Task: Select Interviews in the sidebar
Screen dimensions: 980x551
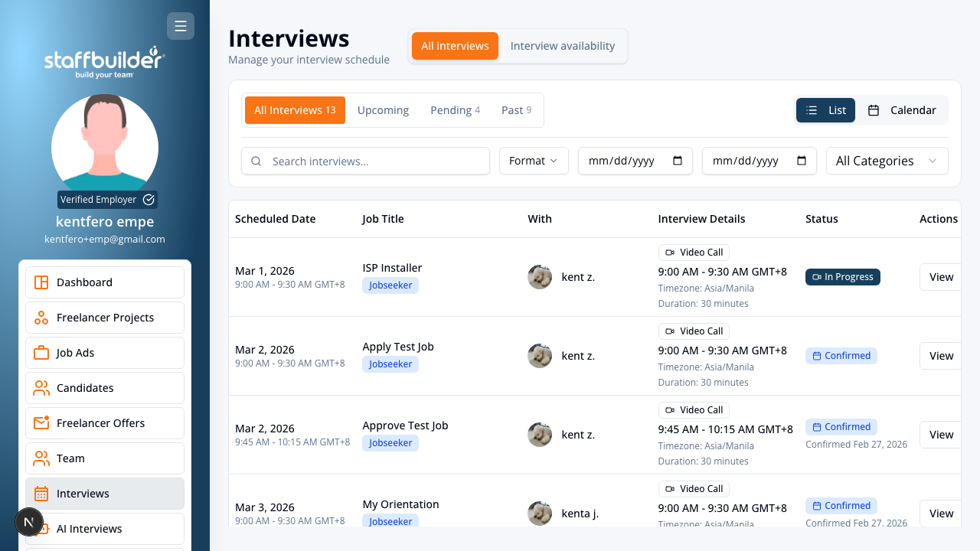Action: tap(105, 494)
